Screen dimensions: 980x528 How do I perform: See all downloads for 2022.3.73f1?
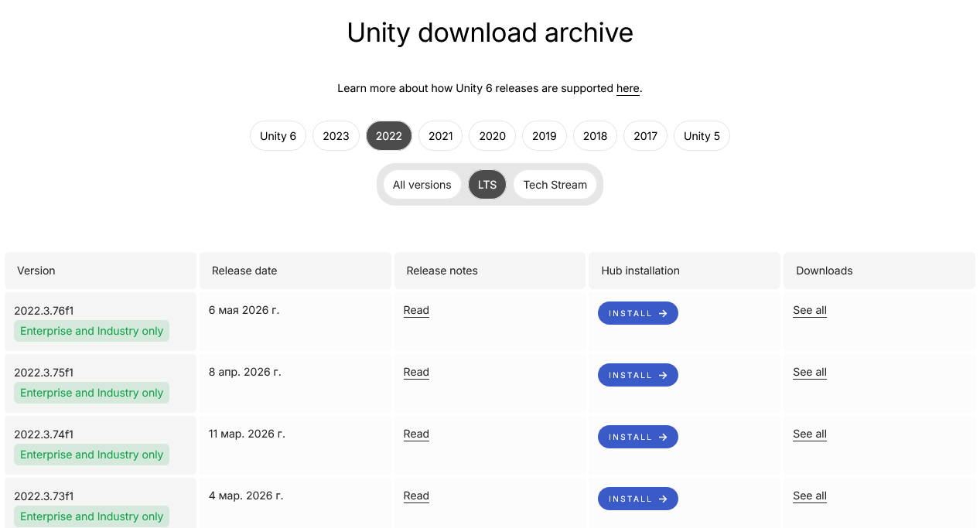(810, 496)
